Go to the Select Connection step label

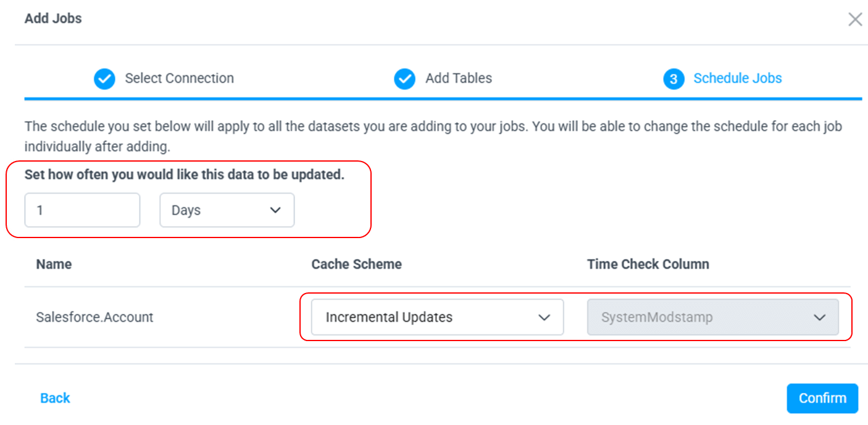point(179,78)
